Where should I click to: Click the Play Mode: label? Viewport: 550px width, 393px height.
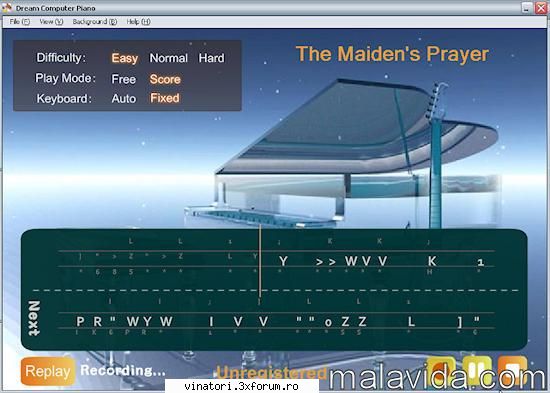click(65, 78)
